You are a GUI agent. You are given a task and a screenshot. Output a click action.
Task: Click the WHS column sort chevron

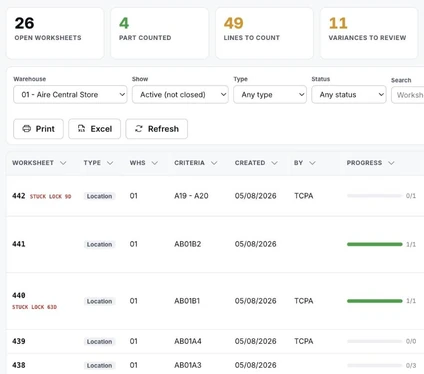click(x=155, y=163)
